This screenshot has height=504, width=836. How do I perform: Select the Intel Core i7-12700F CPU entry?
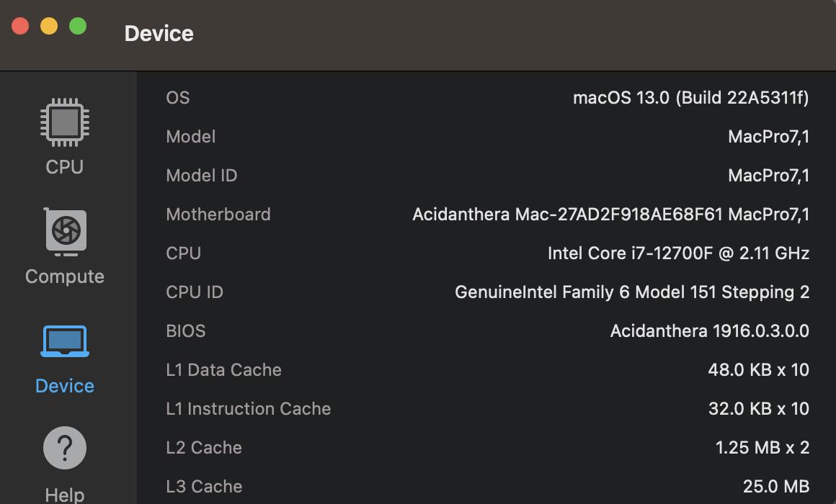click(x=677, y=253)
